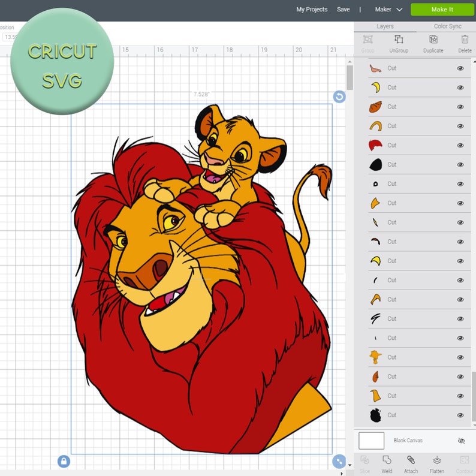
Task: Open My Projects
Action: click(x=312, y=10)
